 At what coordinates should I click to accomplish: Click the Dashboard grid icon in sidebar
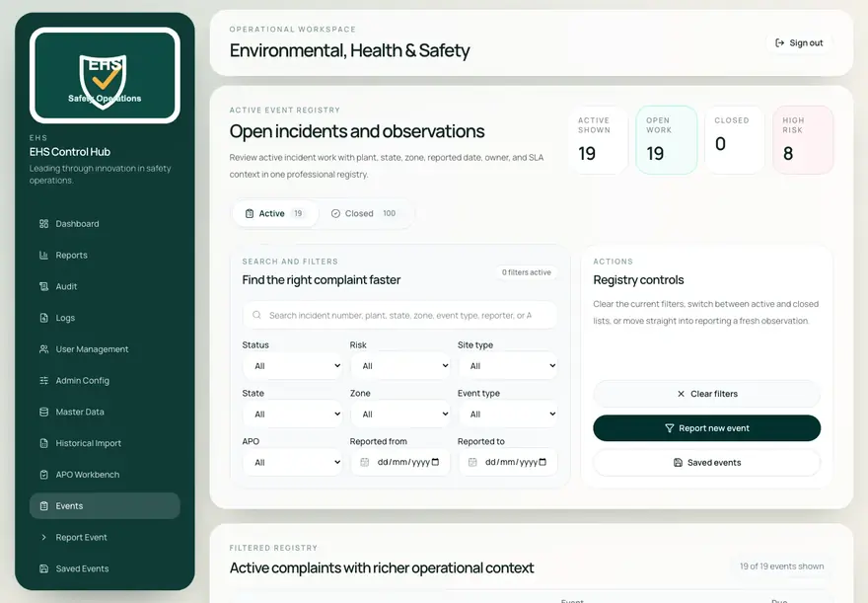coord(43,224)
